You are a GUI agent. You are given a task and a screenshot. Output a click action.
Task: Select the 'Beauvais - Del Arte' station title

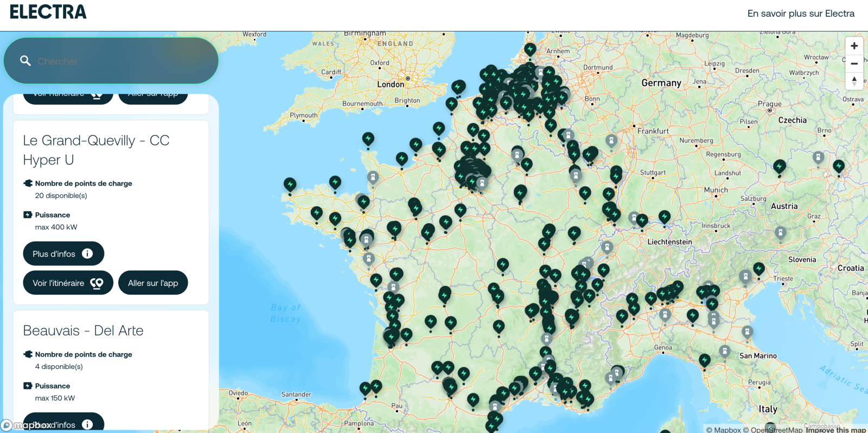point(83,330)
